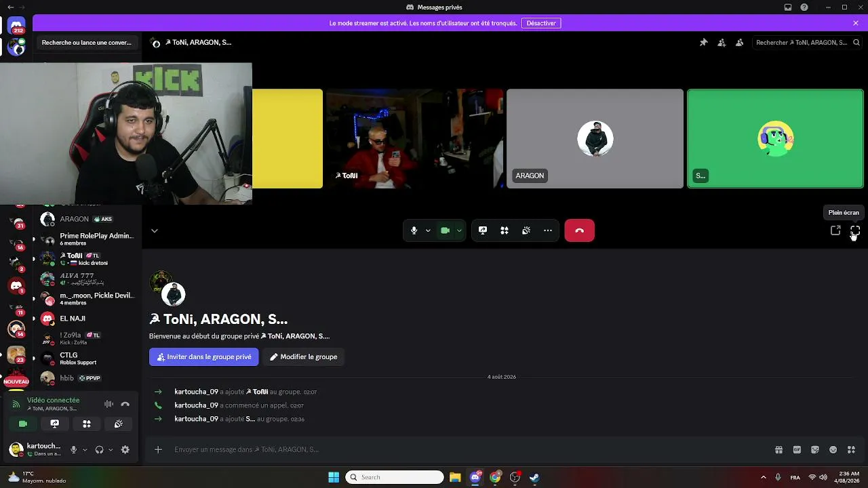Toggle the member list icon in header
The height and width of the screenshot is (488, 868).
(739, 43)
